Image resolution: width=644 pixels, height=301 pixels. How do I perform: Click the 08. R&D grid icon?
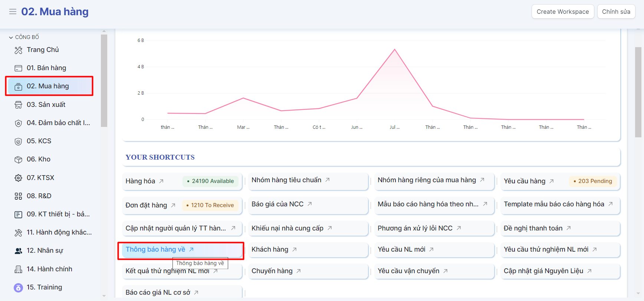[x=18, y=196]
